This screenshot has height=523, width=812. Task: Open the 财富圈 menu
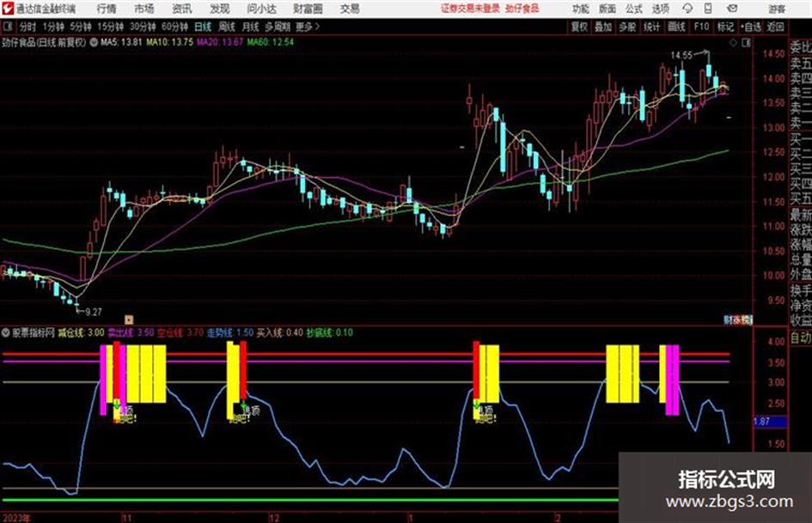[308, 9]
